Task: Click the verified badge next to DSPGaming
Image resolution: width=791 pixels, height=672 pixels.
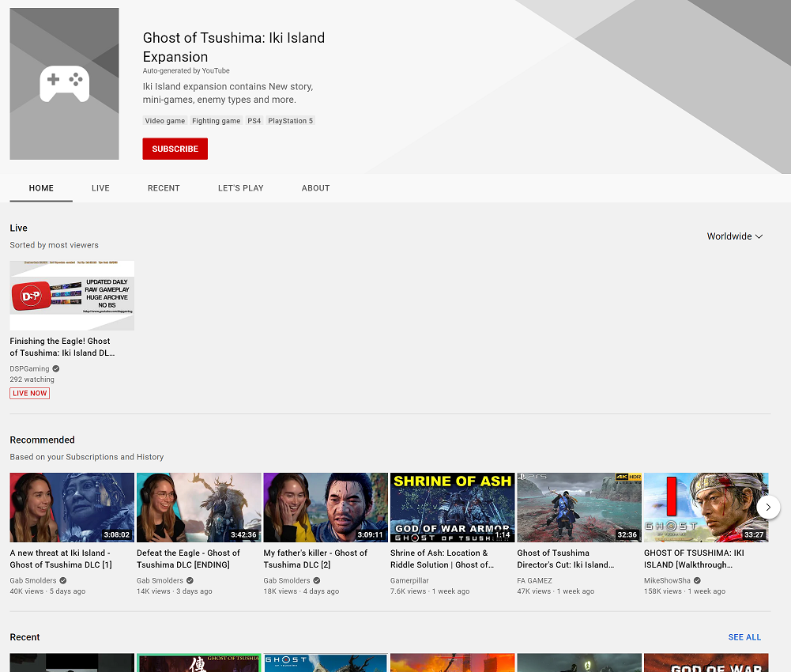Action: tap(56, 368)
